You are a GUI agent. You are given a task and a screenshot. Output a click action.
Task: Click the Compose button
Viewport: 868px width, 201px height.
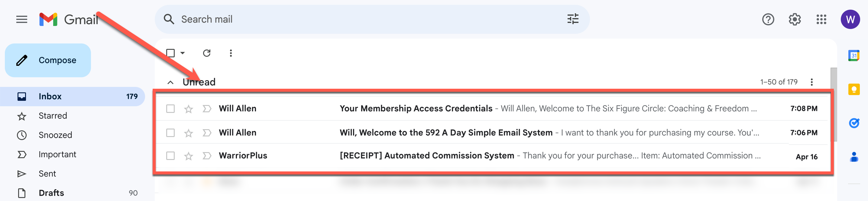click(48, 60)
